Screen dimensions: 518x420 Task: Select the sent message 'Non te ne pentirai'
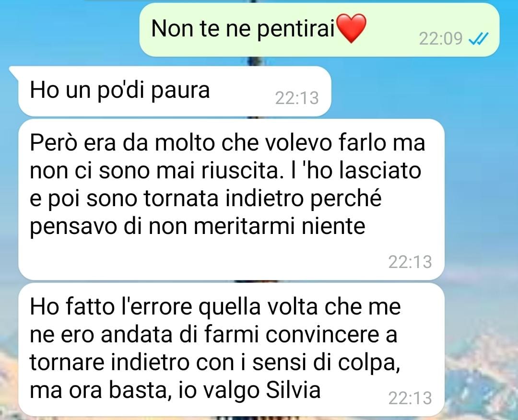coord(319,30)
